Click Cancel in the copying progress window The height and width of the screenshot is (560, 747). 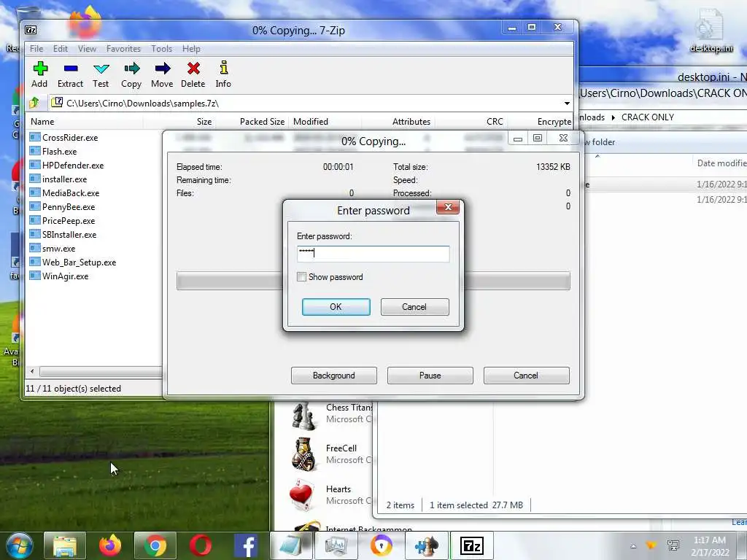pos(526,376)
